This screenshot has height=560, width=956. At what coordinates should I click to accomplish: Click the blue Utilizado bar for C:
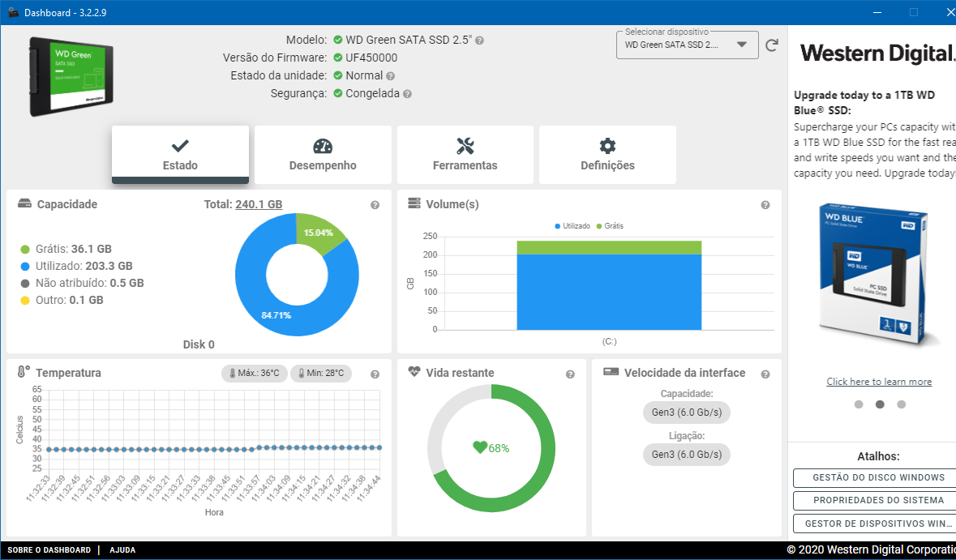tap(609, 292)
